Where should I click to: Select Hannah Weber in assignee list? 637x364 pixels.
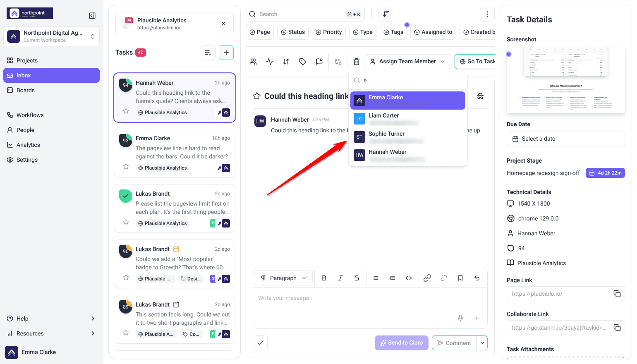pyautogui.click(x=408, y=155)
